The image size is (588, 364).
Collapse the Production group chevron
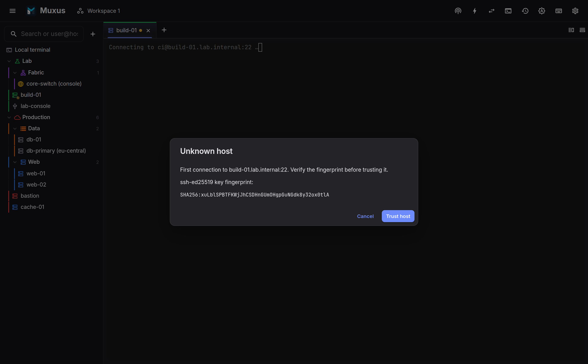coord(9,117)
